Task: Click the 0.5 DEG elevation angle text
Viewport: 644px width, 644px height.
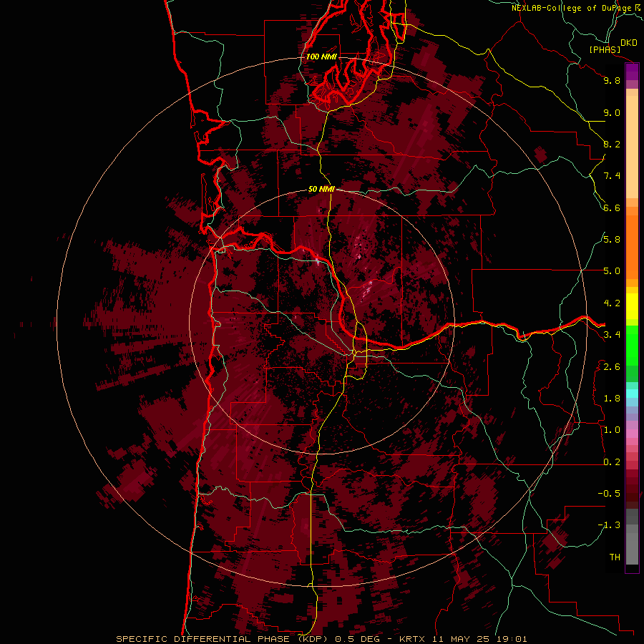Action: point(358,639)
